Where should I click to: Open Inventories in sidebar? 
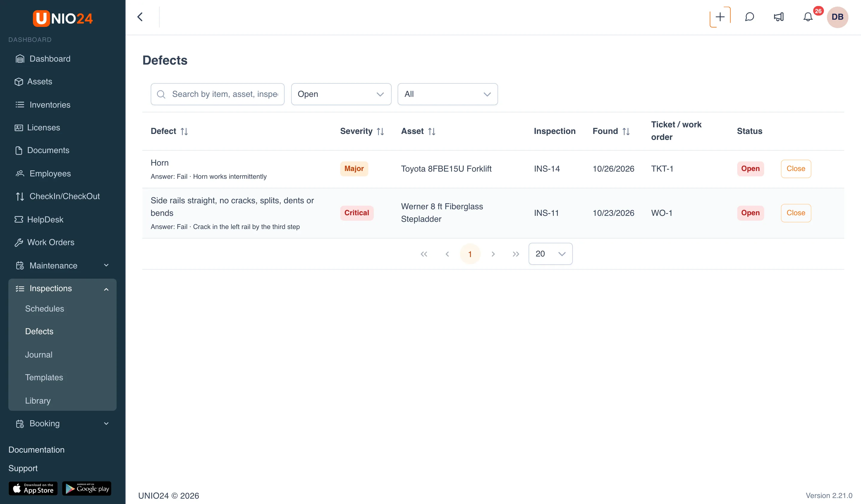coord(62,105)
